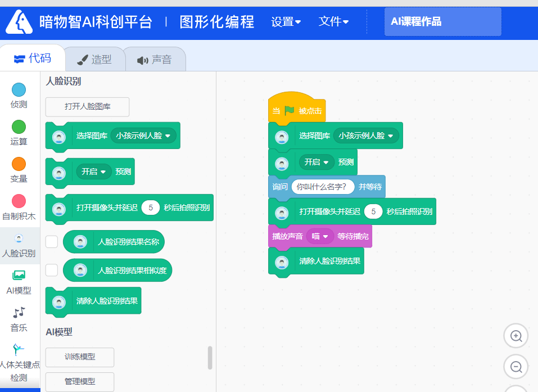Expand 喵 sound dropdown on 播放声音 block
The height and width of the screenshot is (392, 538).
(320, 236)
